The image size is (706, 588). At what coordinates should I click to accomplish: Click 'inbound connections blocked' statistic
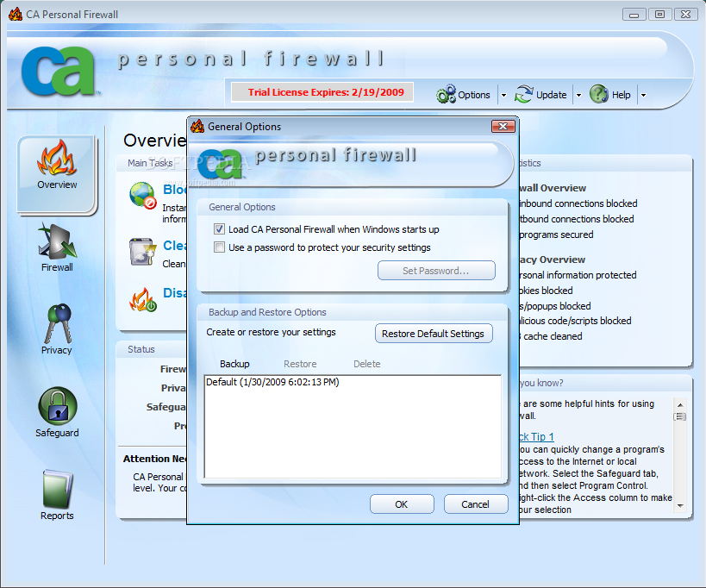pyautogui.click(x=578, y=203)
